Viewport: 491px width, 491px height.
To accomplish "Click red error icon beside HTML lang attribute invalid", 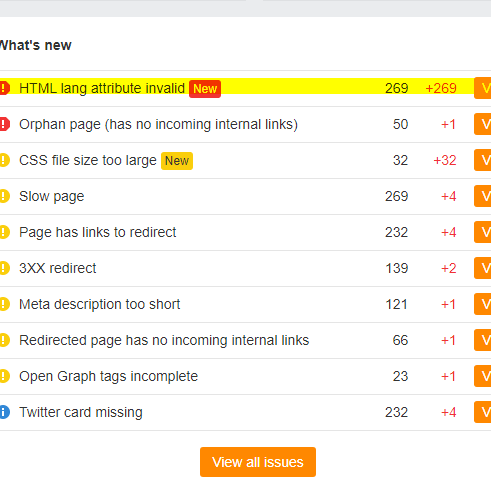I will coord(4,88).
